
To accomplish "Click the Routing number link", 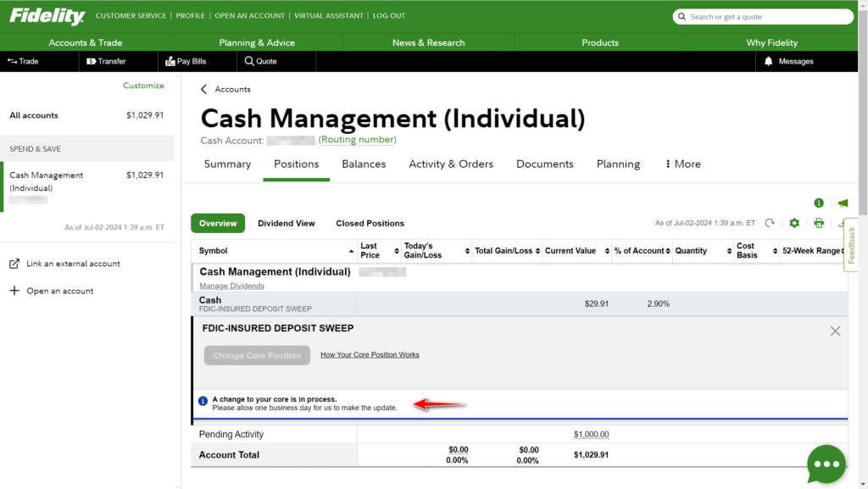I will 357,140.
